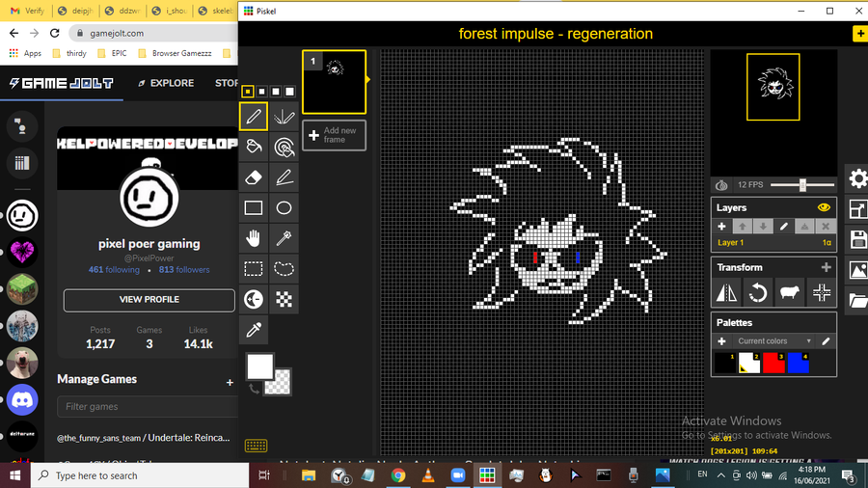Select the third pen size option

click(276, 92)
